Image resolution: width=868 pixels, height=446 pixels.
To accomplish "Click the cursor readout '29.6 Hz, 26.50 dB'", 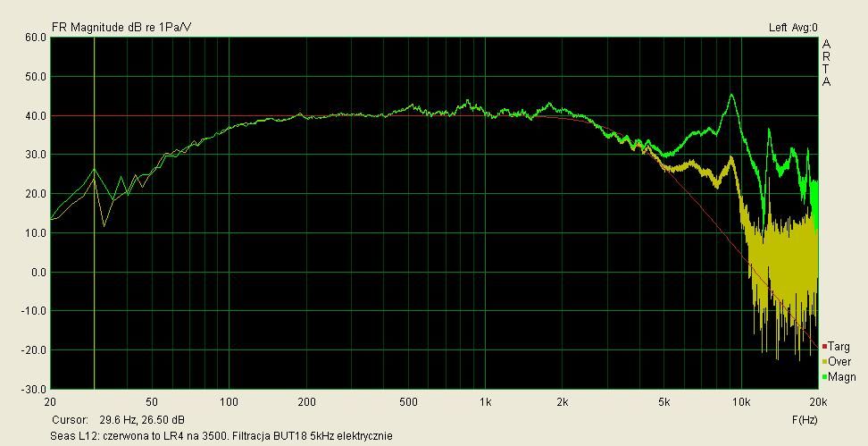I will tap(142, 419).
